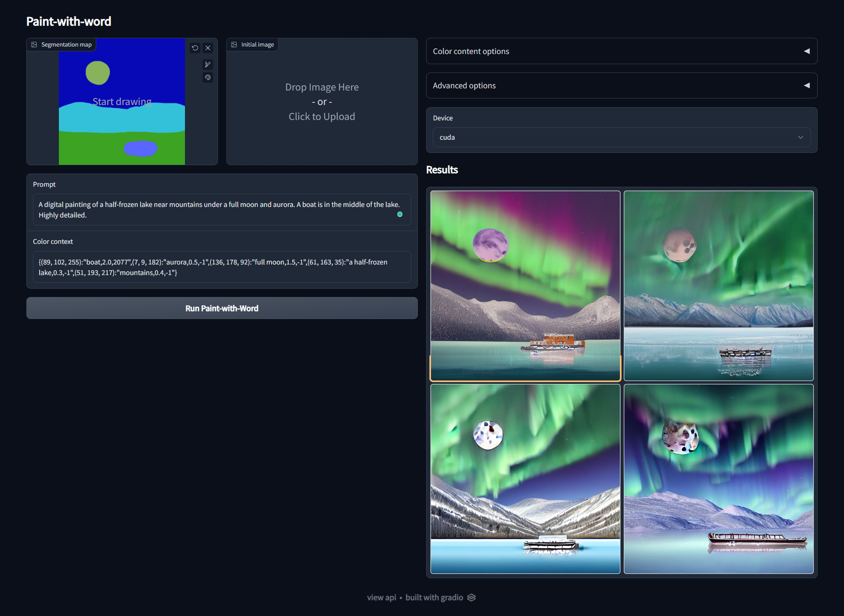Open the color palette tool icon
Viewport: 844px width, 616px height.
(x=208, y=77)
